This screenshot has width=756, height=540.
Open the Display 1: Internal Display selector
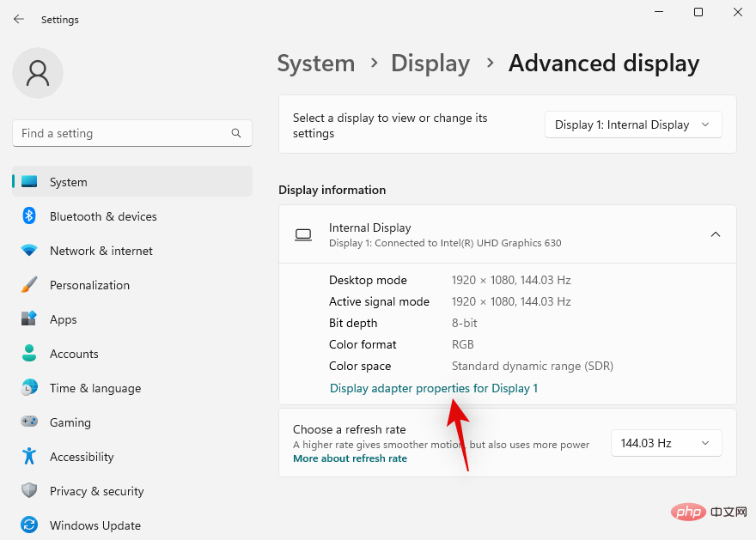[633, 124]
